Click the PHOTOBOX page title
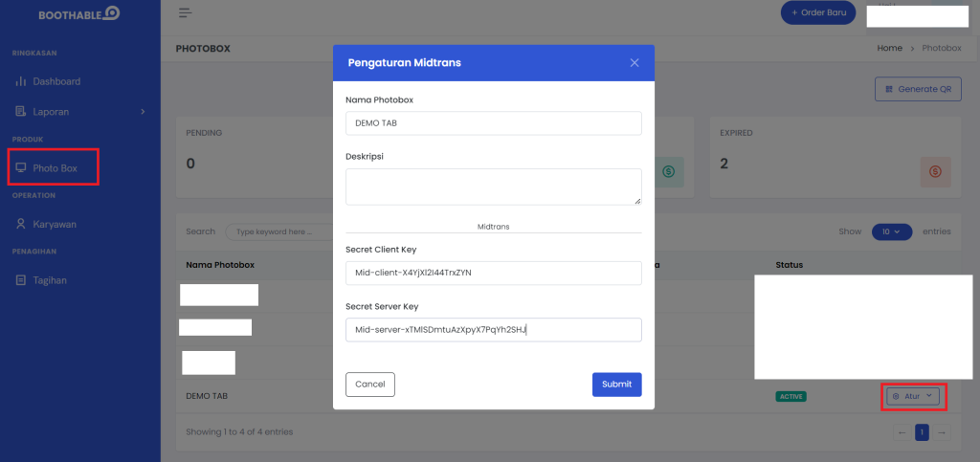This screenshot has width=980, height=462. tap(203, 48)
